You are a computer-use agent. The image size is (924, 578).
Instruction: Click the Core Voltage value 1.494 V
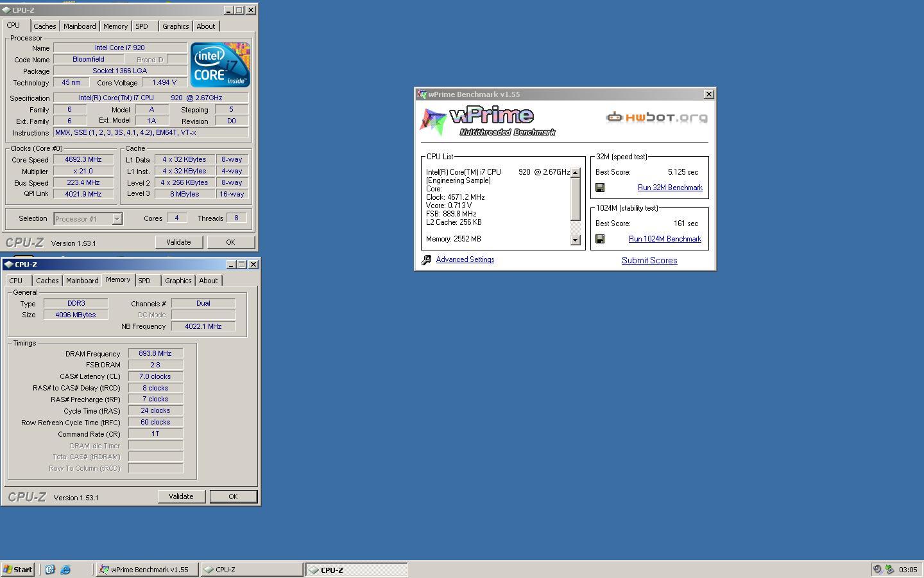(x=164, y=83)
